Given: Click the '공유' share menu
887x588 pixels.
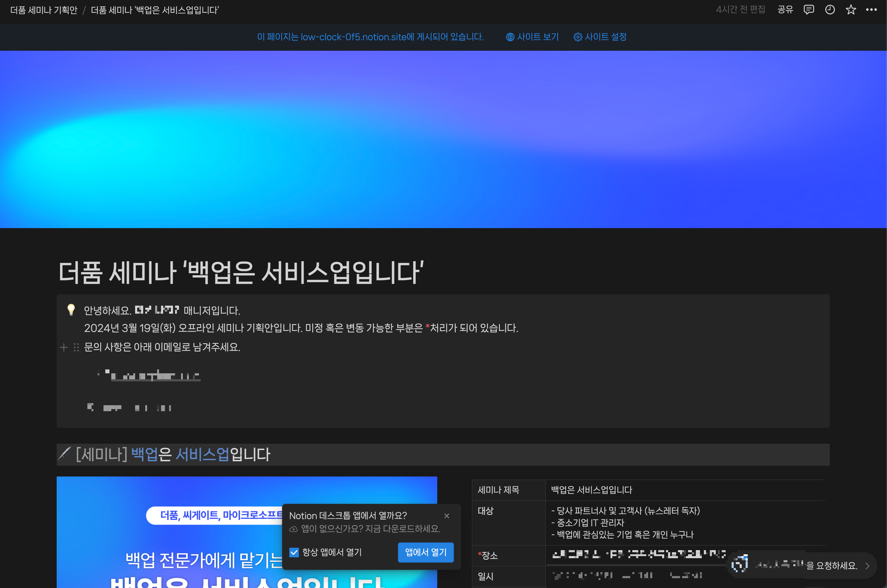Looking at the screenshot, I should click(785, 10).
